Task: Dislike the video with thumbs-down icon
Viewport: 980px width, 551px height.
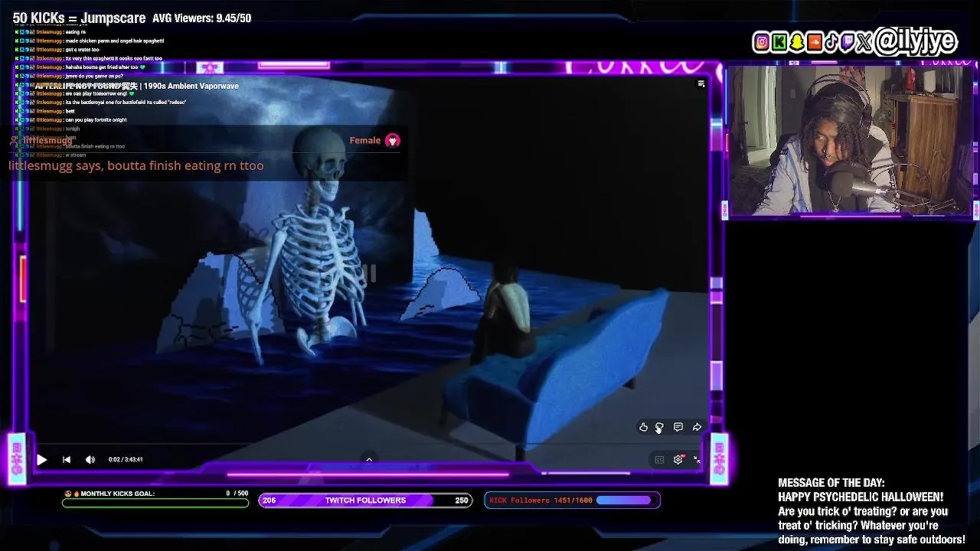Action: pyautogui.click(x=659, y=427)
